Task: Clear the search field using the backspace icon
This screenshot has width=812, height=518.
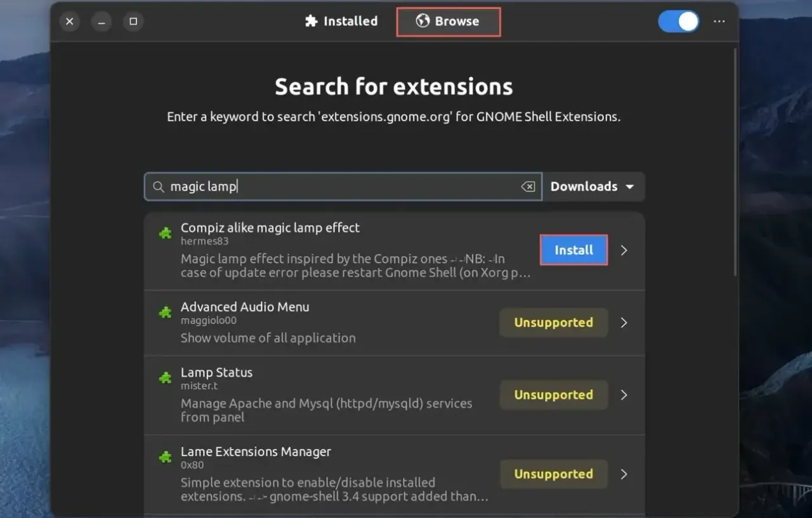Action: 528,186
